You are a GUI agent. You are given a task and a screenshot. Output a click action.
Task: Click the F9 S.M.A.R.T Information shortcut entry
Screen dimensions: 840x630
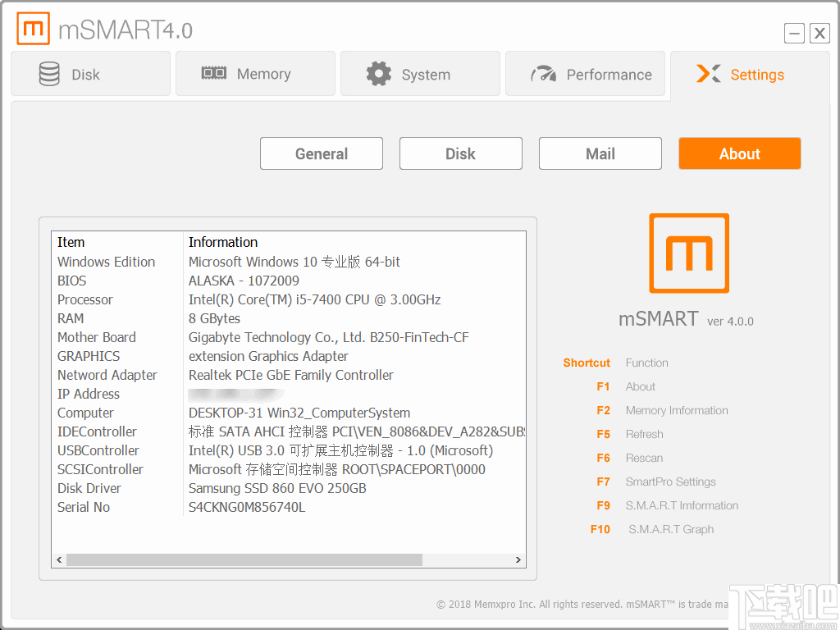point(682,505)
